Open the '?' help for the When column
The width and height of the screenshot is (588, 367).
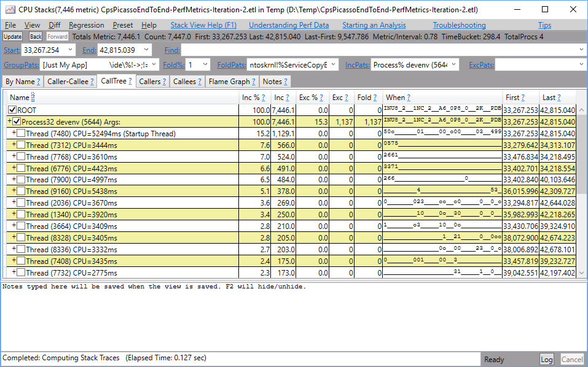[x=409, y=98]
